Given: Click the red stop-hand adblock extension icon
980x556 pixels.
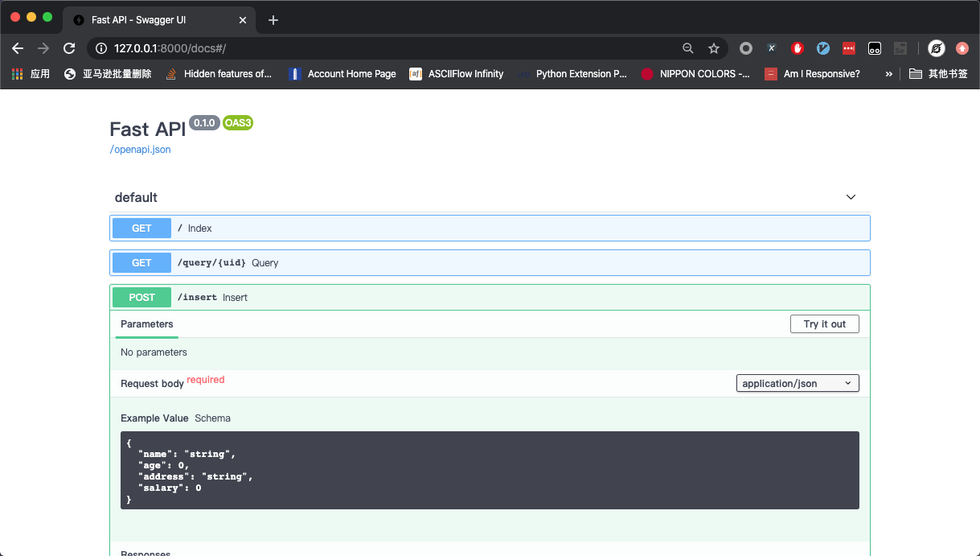Looking at the screenshot, I should coord(798,48).
